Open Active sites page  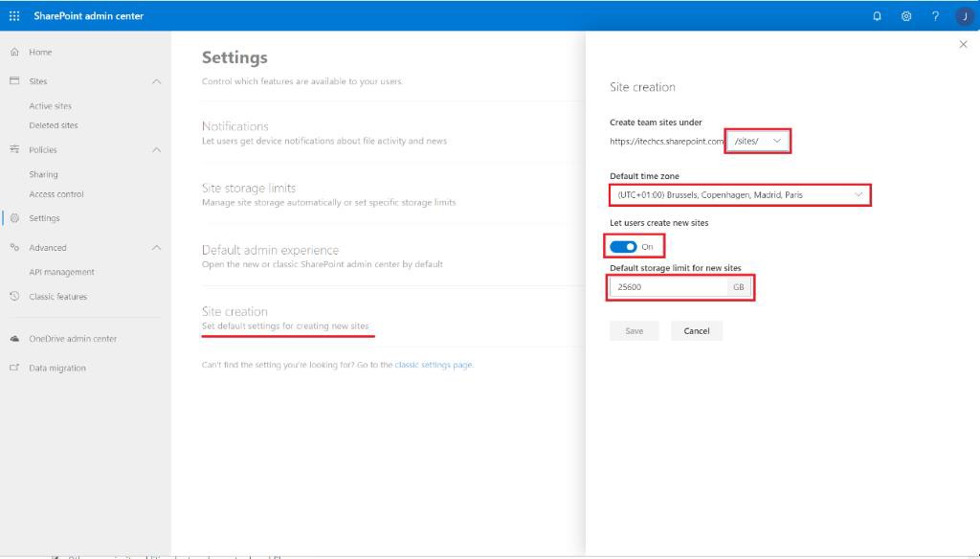[x=50, y=106]
